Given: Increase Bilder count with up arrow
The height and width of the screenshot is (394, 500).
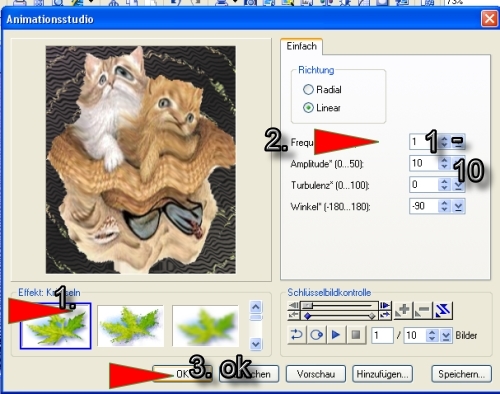Looking at the screenshot, I should (432, 332).
